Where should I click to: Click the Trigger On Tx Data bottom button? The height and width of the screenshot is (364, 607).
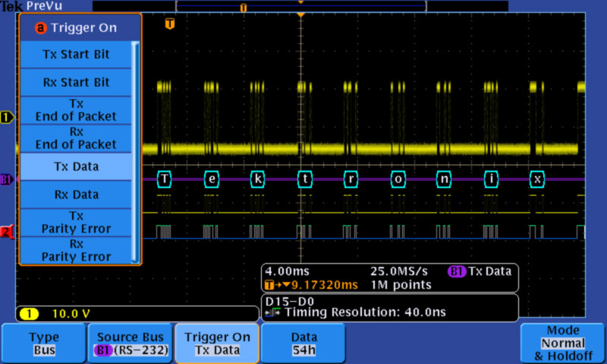pos(217,344)
